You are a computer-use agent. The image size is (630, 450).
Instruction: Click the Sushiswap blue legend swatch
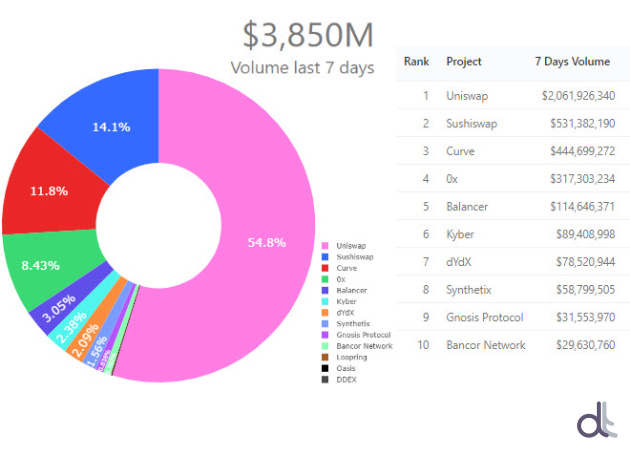coord(325,257)
